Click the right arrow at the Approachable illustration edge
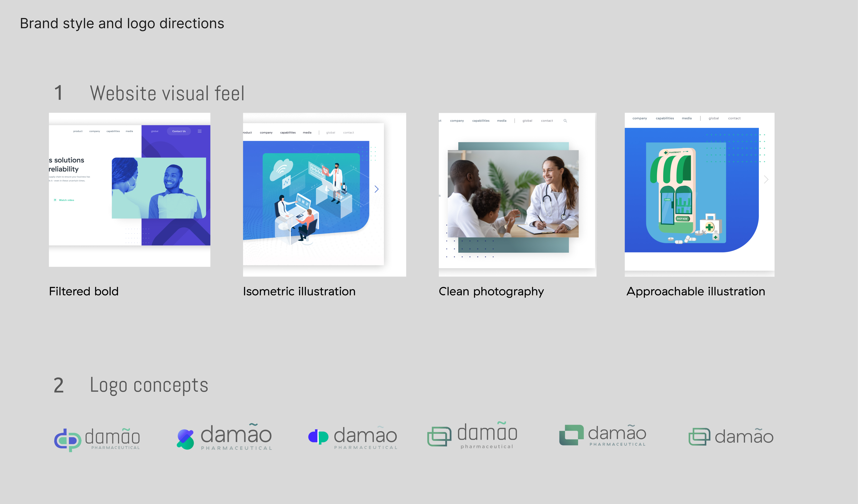Screen dimensions: 858x504 (766, 179)
